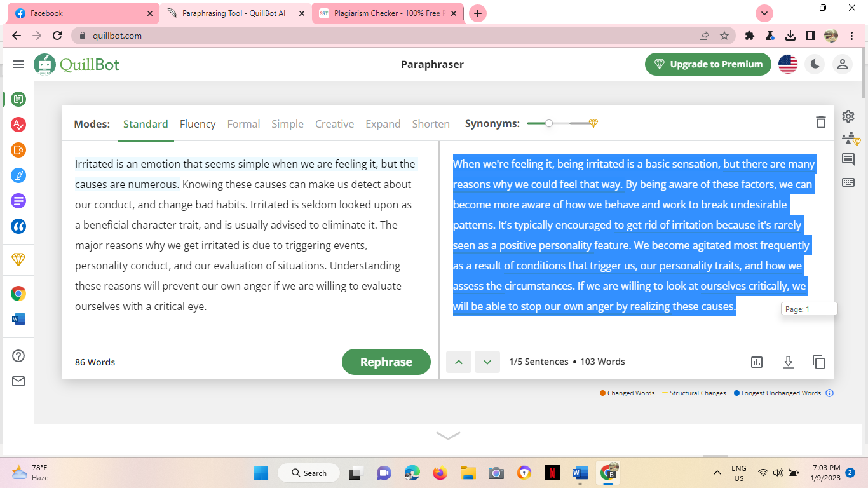Open Chrome extensions puzzle icon
Image resolution: width=868 pixels, height=488 pixels.
750,36
